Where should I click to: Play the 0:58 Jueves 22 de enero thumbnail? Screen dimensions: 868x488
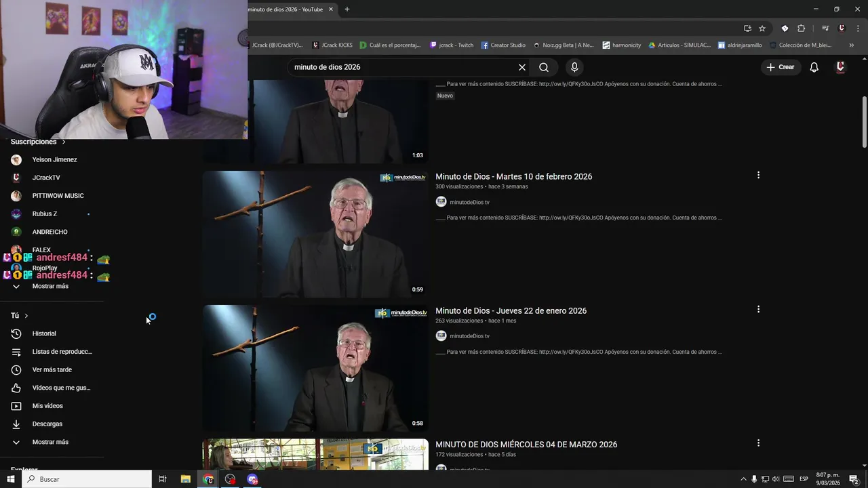tap(315, 368)
